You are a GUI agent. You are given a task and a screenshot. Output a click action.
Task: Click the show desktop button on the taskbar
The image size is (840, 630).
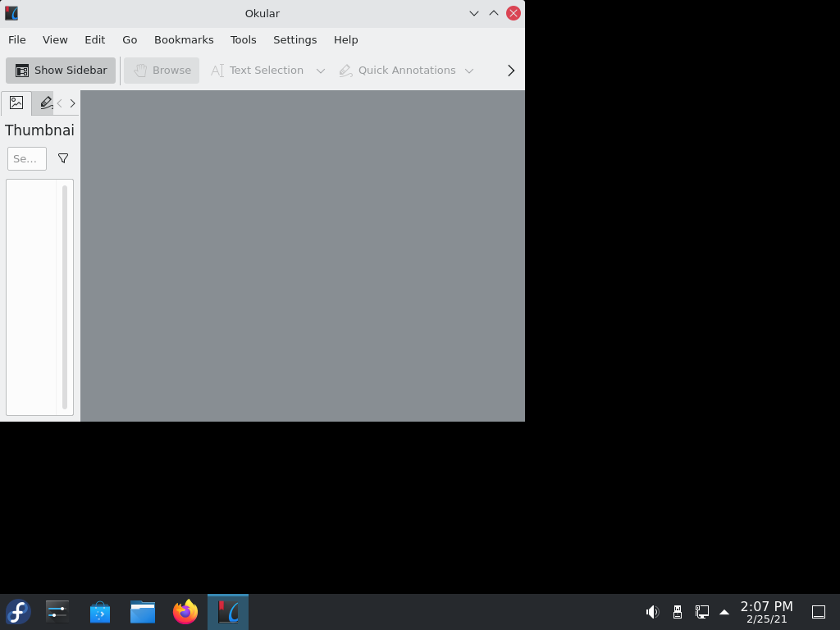coord(819,612)
